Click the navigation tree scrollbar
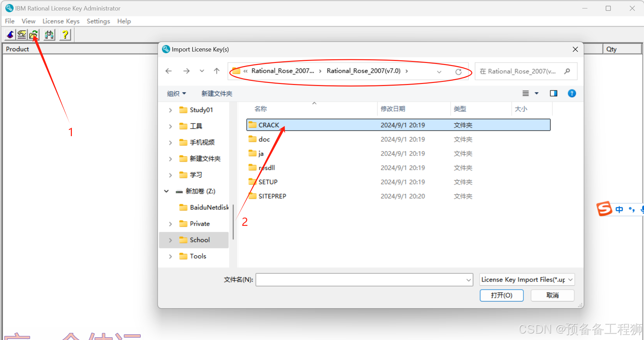Image resolution: width=644 pixels, height=340 pixels. pyautogui.click(x=233, y=222)
